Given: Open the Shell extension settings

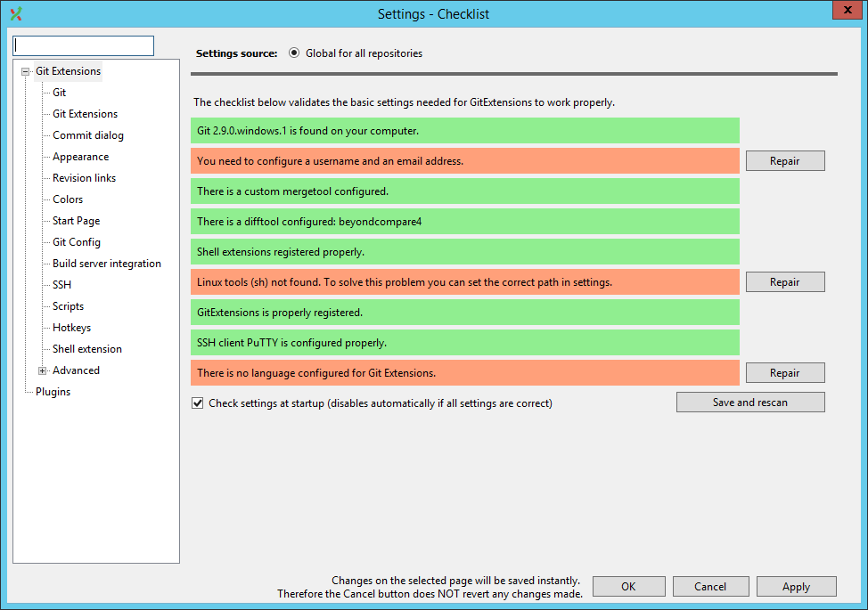Looking at the screenshot, I should click(x=87, y=349).
